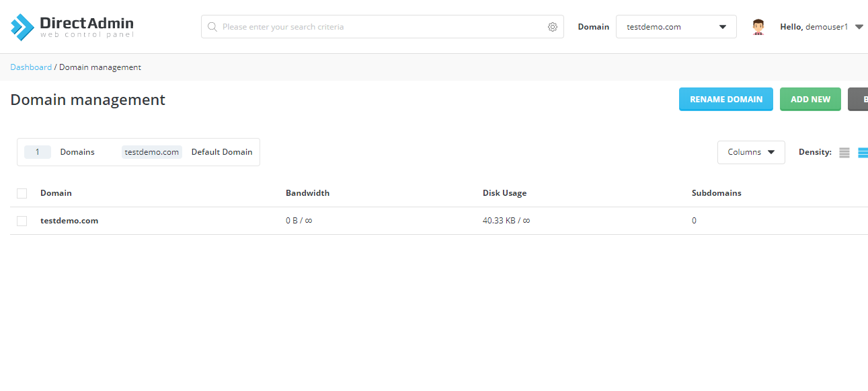Tick the select-all checkbox in table header
The width and height of the screenshot is (868, 391).
(x=22, y=193)
